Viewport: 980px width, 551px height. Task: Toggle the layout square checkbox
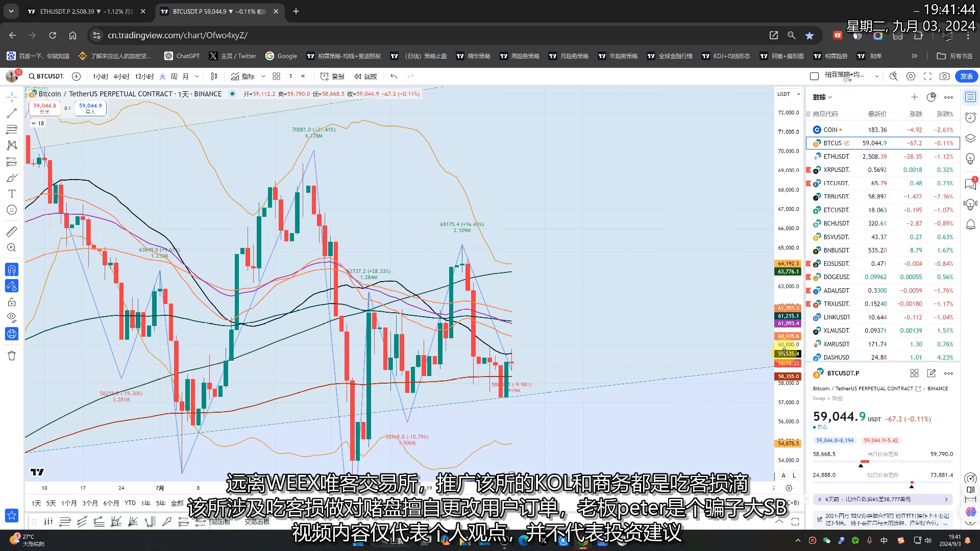coord(814,77)
